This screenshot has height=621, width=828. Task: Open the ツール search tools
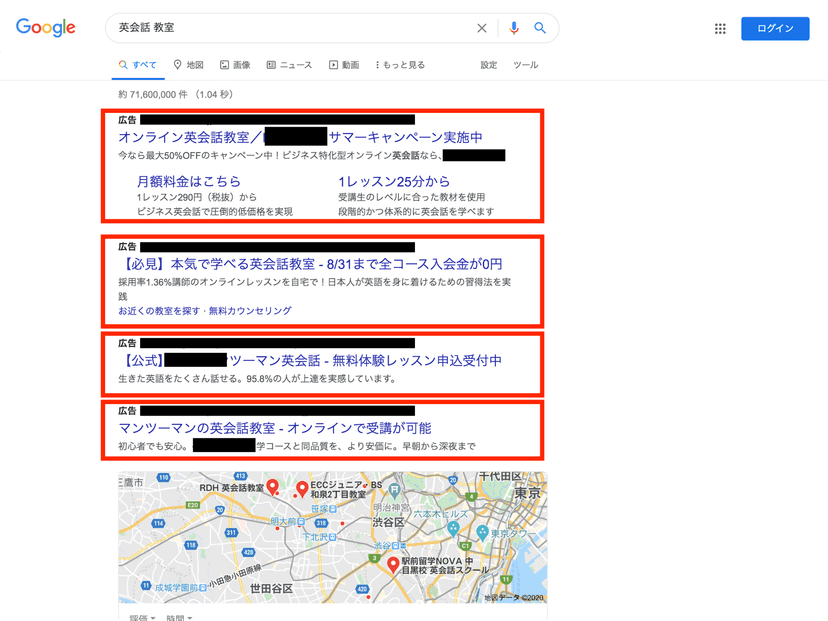point(525,65)
